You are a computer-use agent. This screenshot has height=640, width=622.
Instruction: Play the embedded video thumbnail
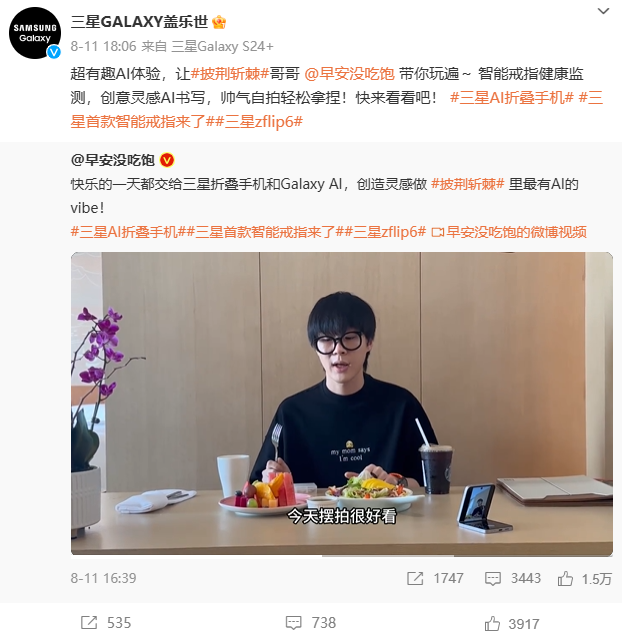pos(342,404)
